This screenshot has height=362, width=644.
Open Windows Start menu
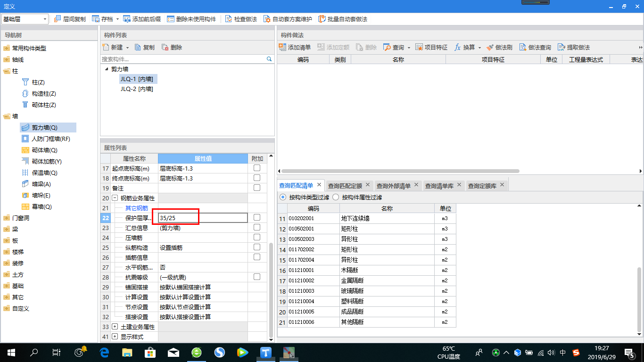pos(11,352)
